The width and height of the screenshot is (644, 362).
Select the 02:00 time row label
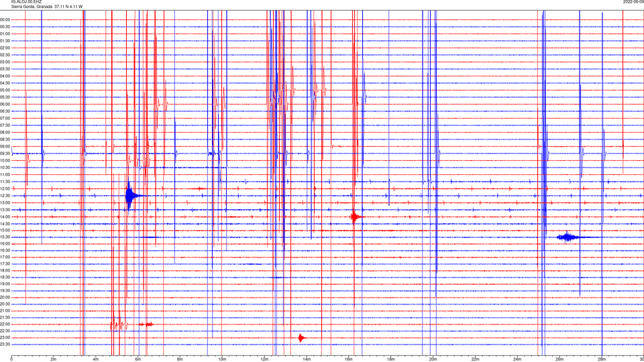[5, 48]
